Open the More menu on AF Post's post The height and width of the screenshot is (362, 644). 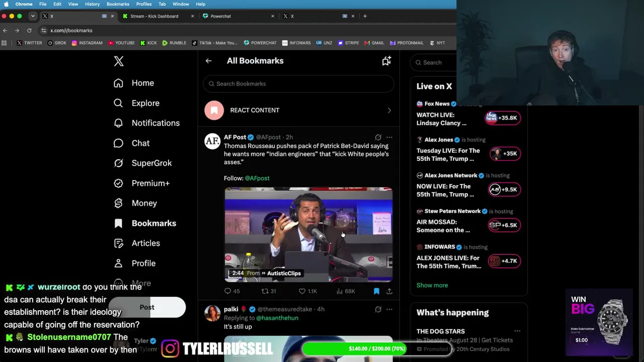(x=389, y=137)
